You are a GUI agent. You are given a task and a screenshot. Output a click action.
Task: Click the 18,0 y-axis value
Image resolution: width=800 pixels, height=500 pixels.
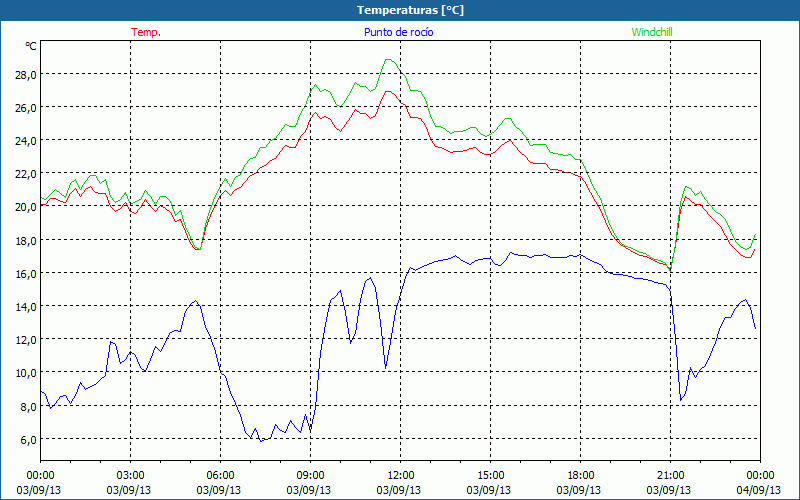(26, 240)
